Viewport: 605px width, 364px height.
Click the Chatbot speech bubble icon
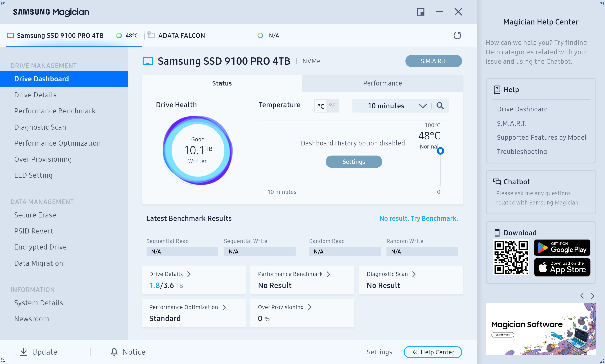tap(497, 181)
